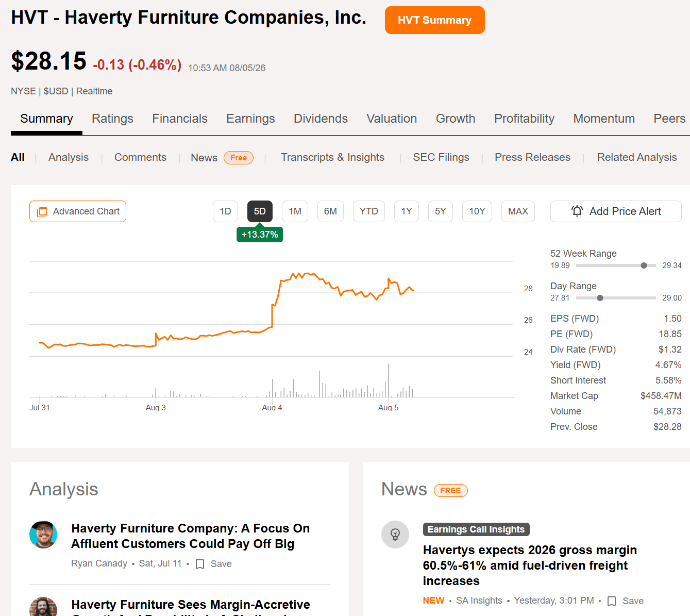The height and width of the screenshot is (616, 690).
Task: Click the News section heading
Action: point(404,489)
